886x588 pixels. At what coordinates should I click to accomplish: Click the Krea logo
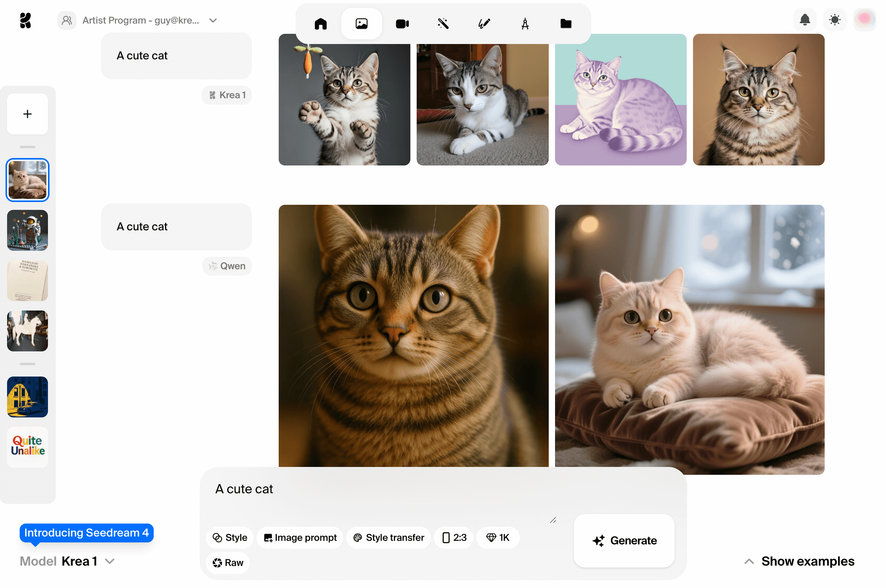[x=26, y=20]
